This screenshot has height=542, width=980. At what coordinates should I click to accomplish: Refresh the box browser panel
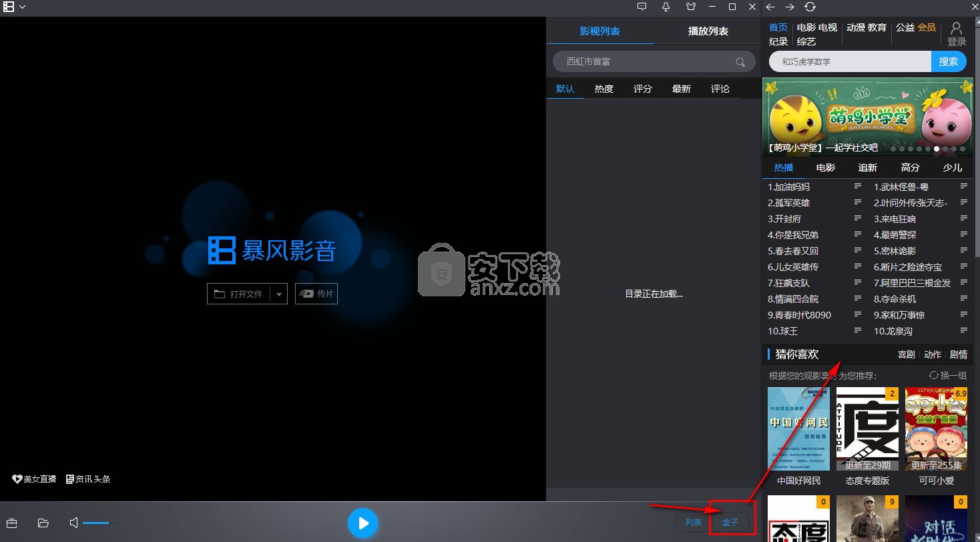pyautogui.click(x=810, y=7)
